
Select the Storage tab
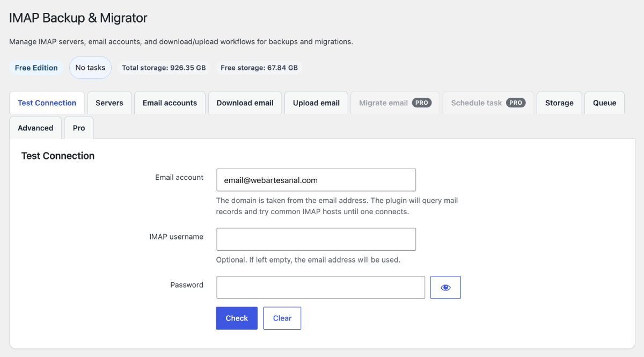coord(559,103)
